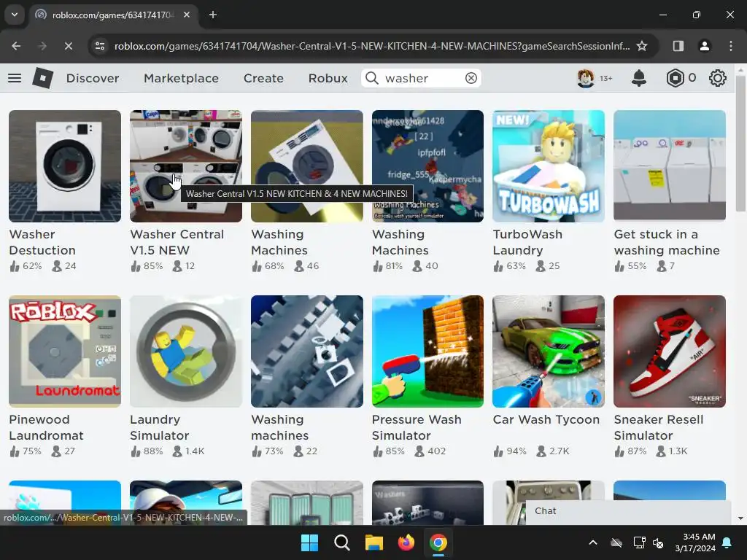Click Car Wash Tycoon 2.7K players count
The width and height of the screenshot is (747, 560).
coord(560,451)
